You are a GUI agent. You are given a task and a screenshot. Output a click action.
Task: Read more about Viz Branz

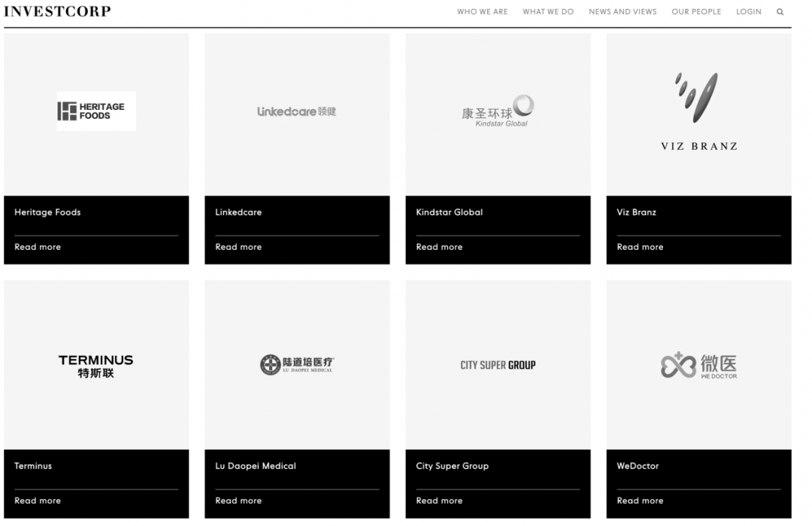[x=640, y=247]
